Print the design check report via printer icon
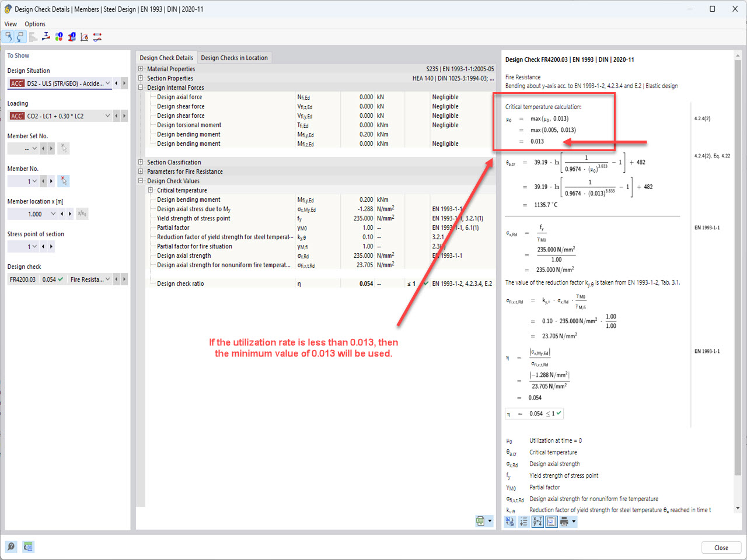The width and height of the screenshot is (747, 560). (x=566, y=521)
